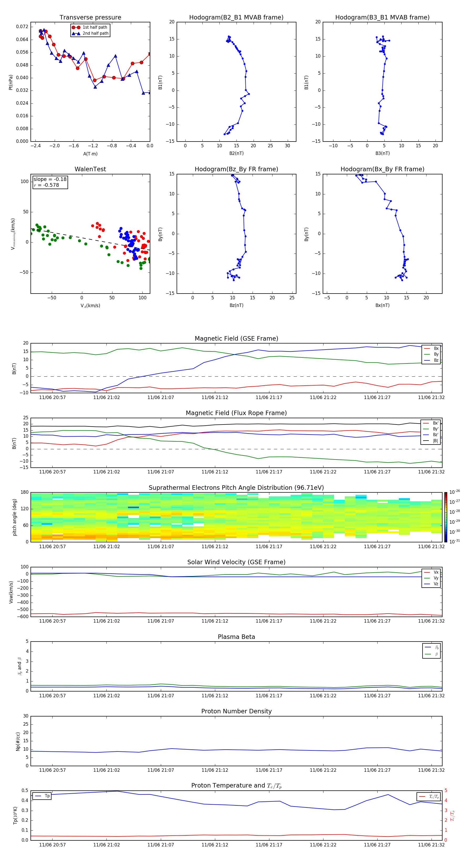Click the 'Magnetic Field (Flux Rope Frame)' title

coord(236,413)
